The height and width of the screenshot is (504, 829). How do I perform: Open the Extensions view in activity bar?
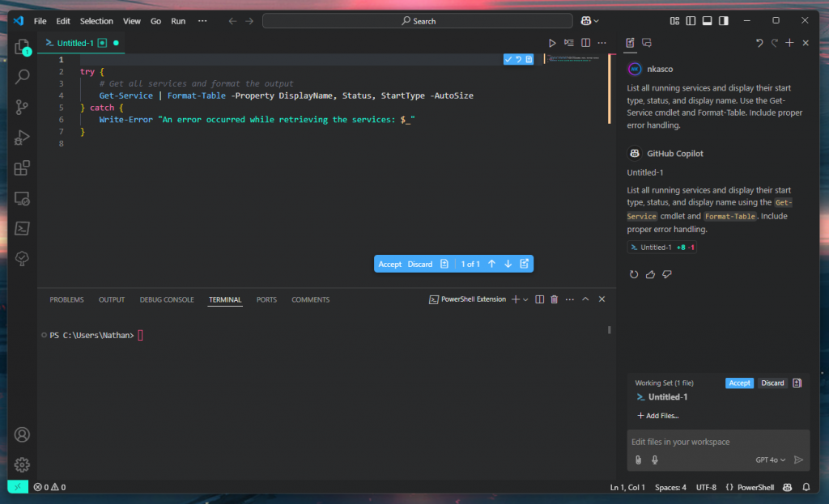pyautogui.click(x=22, y=168)
